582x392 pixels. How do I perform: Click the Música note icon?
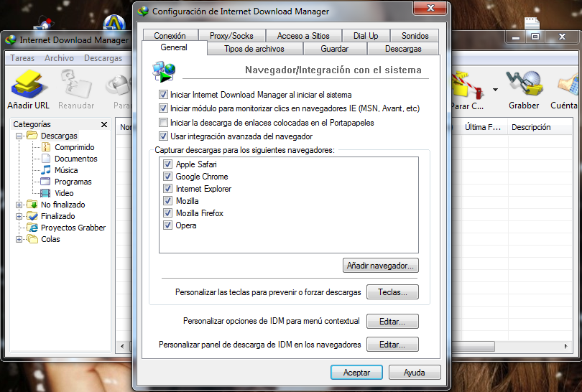[46, 170]
